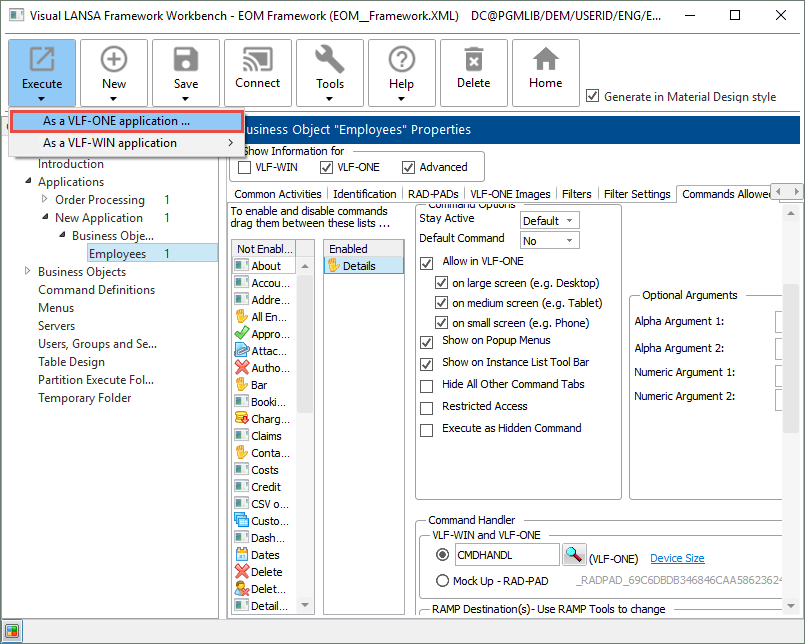This screenshot has width=805, height=644.
Task: Click the Attac... paperclip command icon
Action: [241, 351]
